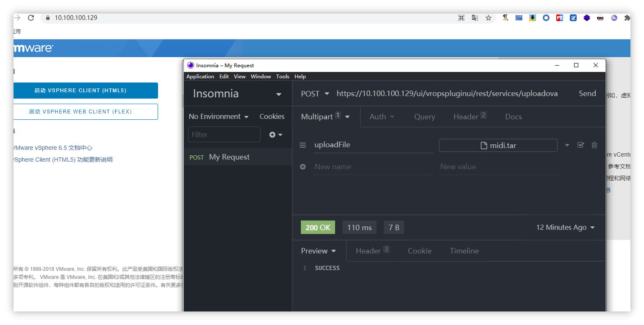Click the blue Chinese-character extension icon
The width and height of the screenshot is (644, 325).
click(519, 18)
